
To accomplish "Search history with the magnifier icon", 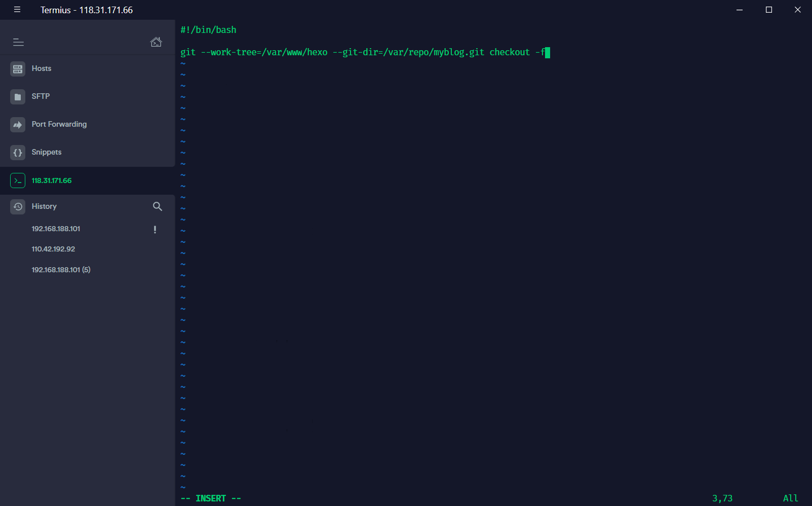I will coord(158,206).
